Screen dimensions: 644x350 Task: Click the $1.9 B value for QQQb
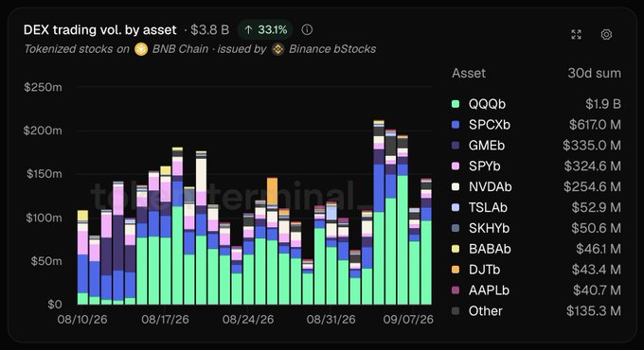603,104
